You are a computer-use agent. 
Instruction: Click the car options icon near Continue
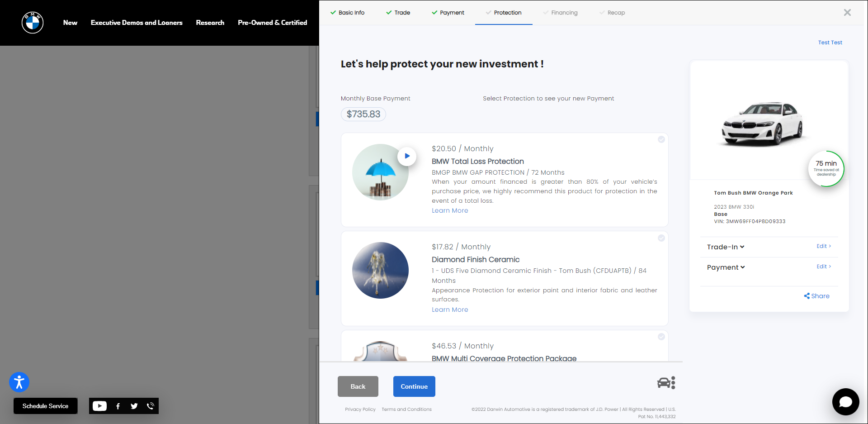point(666,383)
